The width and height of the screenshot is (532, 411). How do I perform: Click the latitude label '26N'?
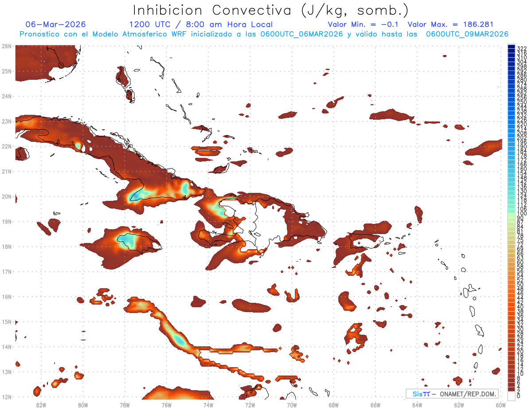pos(7,46)
